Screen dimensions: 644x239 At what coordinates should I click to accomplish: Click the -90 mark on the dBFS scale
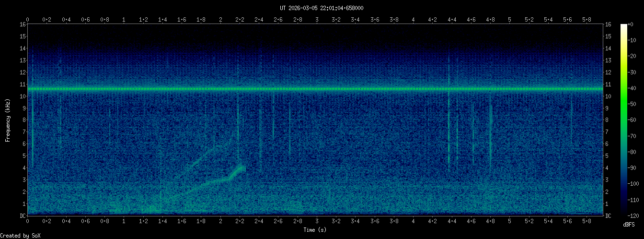point(633,167)
